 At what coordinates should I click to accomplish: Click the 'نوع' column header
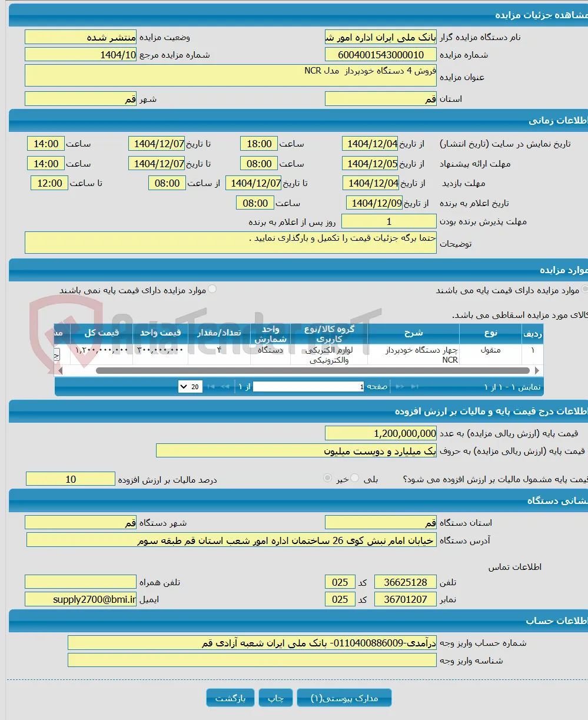click(x=491, y=333)
